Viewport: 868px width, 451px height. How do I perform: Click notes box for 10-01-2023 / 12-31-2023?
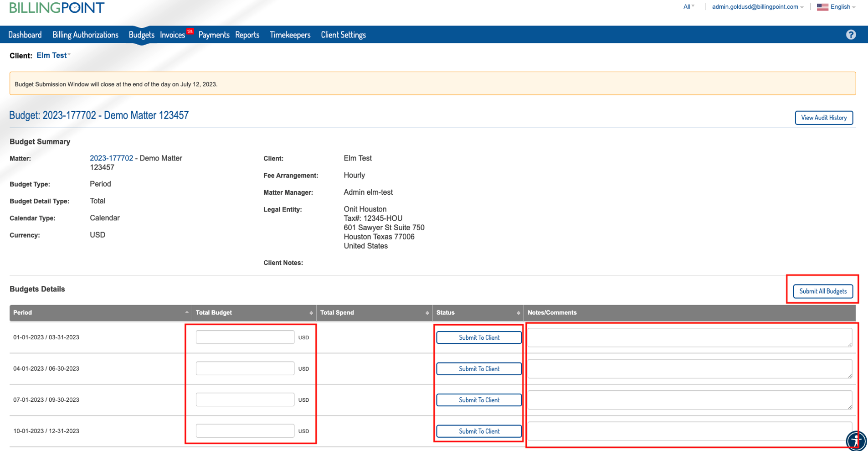coord(690,431)
